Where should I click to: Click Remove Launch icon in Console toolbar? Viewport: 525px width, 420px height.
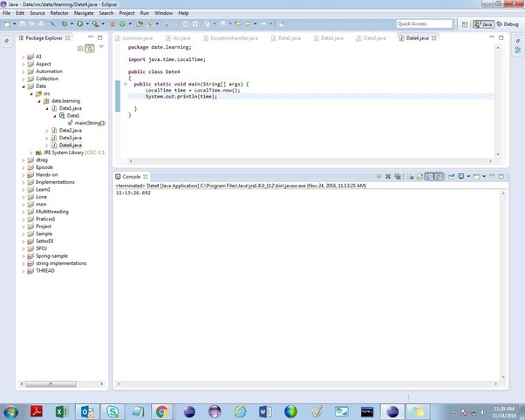tap(388, 176)
